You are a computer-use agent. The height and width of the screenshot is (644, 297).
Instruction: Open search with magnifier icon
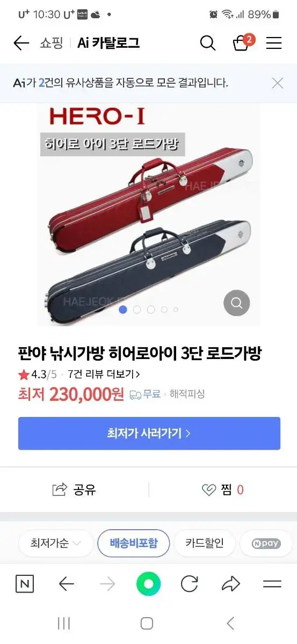click(x=208, y=43)
